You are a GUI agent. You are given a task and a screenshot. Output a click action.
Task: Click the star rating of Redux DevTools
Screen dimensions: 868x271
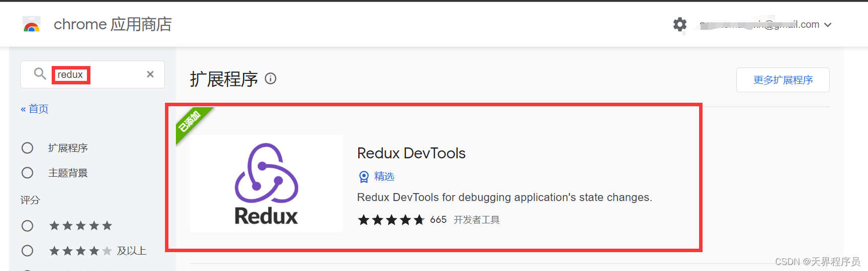coord(391,219)
